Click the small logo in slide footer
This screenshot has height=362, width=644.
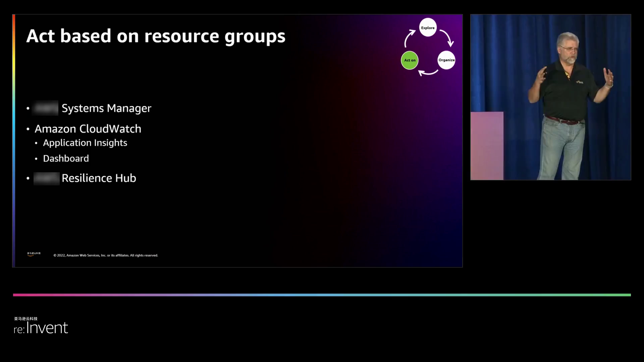34,254
